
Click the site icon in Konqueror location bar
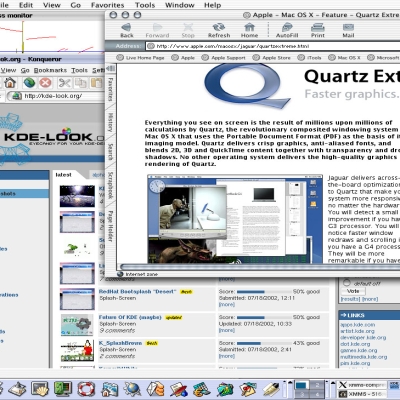pos(15,96)
